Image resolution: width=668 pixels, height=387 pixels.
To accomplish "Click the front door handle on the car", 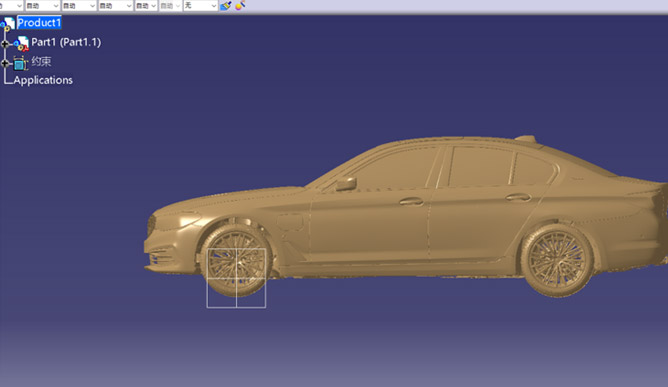I will point(411,201).
